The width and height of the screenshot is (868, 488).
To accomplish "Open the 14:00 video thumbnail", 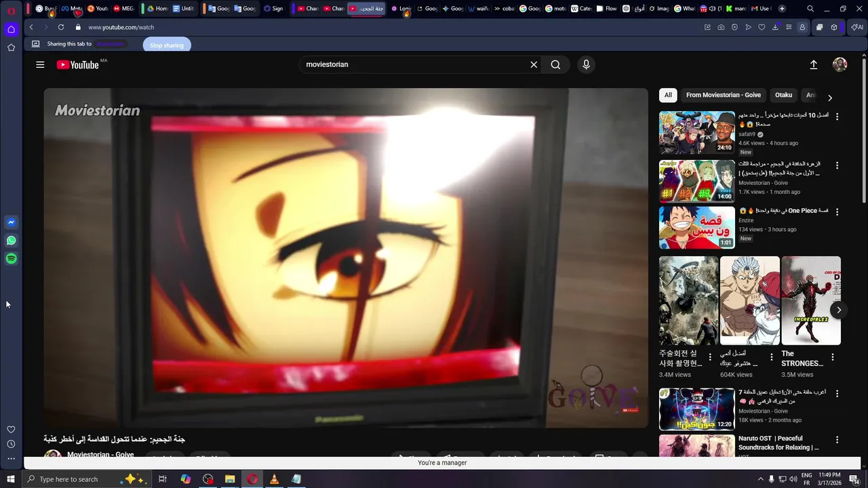I will 697,182.
